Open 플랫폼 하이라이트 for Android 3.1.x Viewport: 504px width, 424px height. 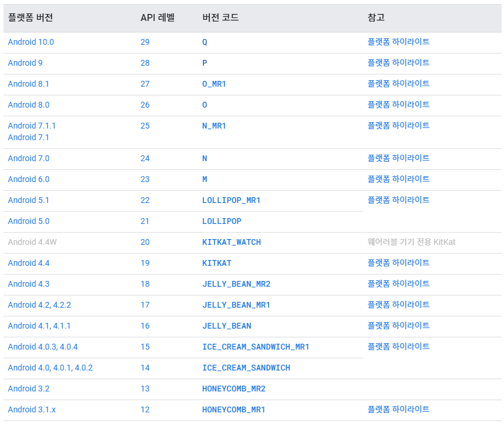click(x=399, y=409)
